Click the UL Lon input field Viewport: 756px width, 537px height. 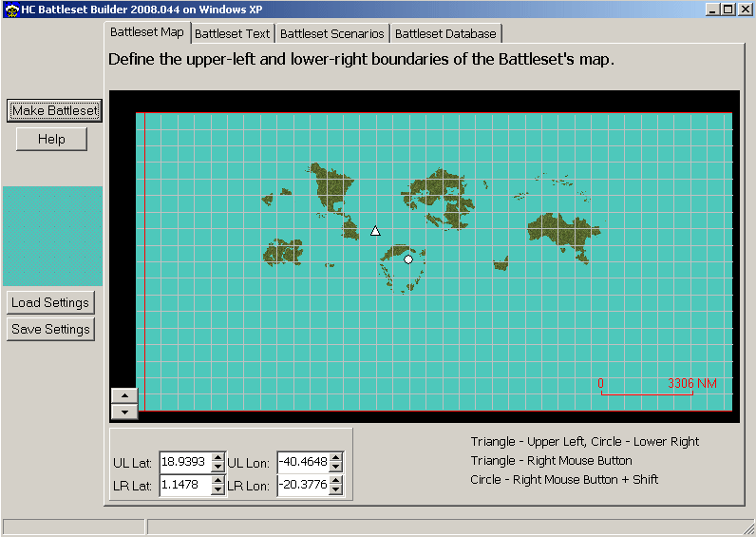pos(304,462)
